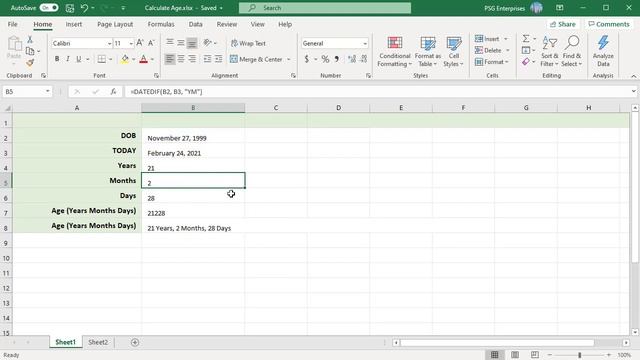Viewport: 640px width, 360px height.
Task: Click Analyze Data button
Action: click(x=603, y=52)
